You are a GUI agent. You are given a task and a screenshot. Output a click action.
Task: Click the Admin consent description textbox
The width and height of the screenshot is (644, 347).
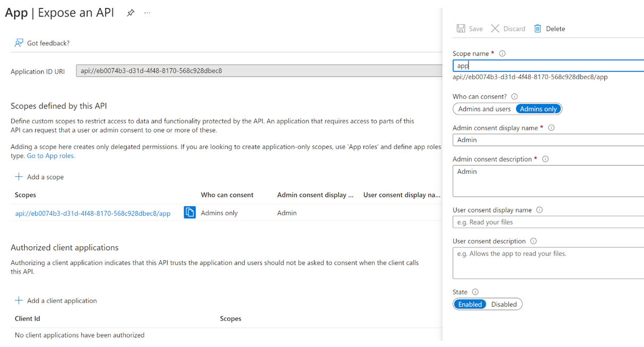pyautogui.click(x=548, y=181)
